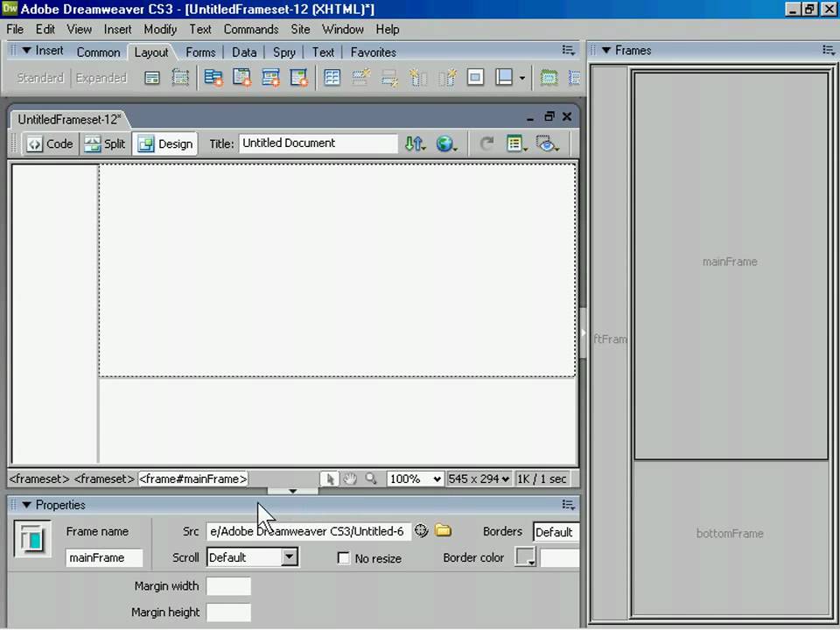Click the Frames layout icon
840x630 pixels.
pyautogui.click(x=504, y=78)
